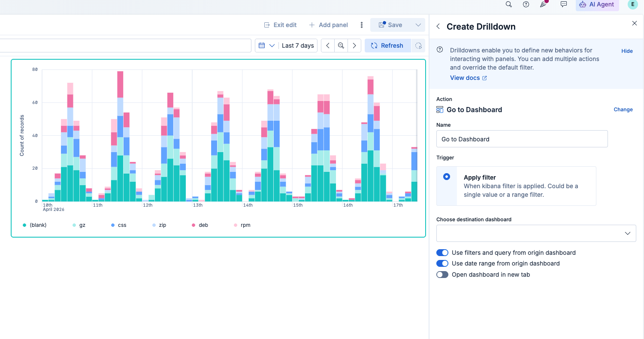This screenshot has height=339, width=644.
Task: Change the drilldown action
Action: [623, 110]
